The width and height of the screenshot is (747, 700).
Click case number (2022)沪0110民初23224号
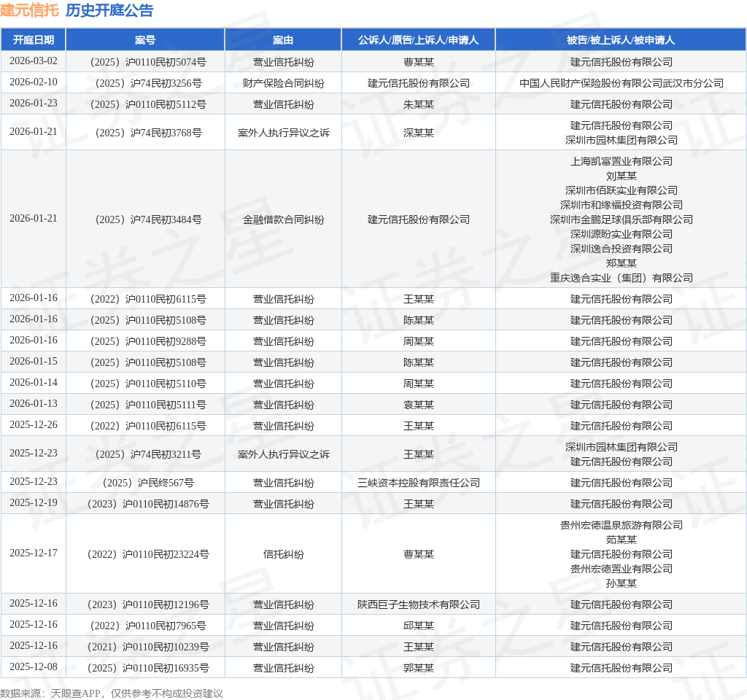(147, 554)
